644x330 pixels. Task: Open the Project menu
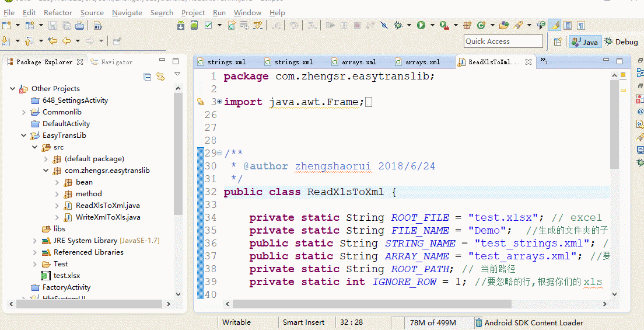(193, 13)
